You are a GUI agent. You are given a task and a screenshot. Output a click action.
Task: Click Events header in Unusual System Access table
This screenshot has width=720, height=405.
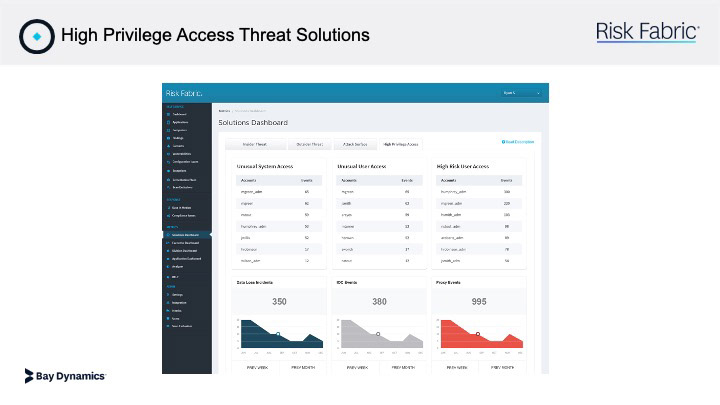[x=307, y=180]
